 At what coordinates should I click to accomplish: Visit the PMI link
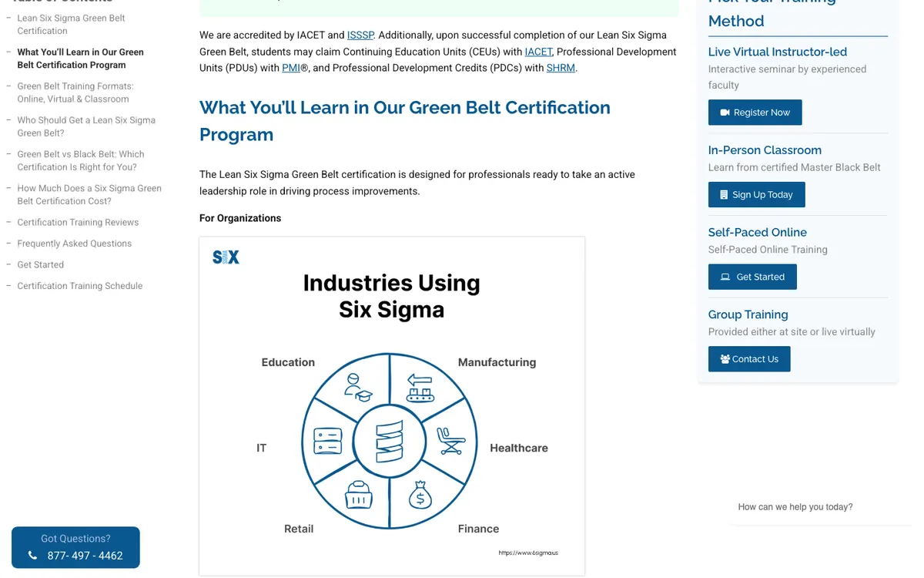tap(291, 68)
